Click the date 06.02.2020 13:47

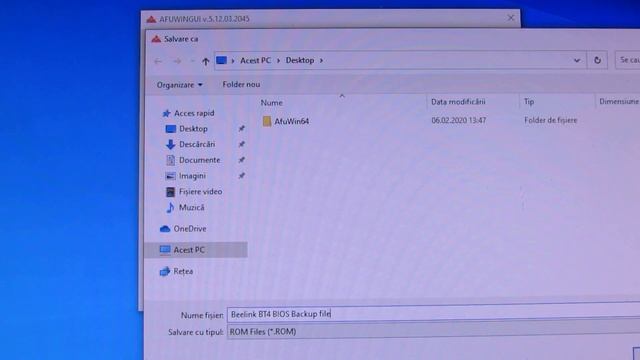(x=458, y=120)
